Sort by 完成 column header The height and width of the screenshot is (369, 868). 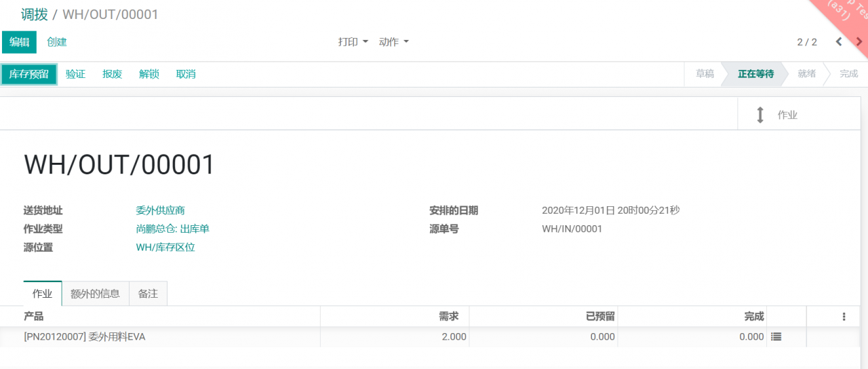pyautogui.click(x=692, y=316)
